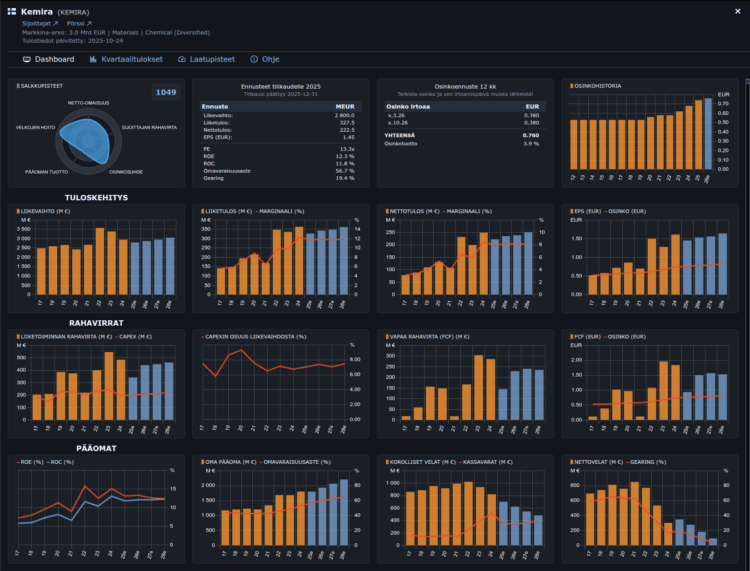Click the Vapaa rahavirta (FCF) legend marker
The height and width of the screenshot is (571, 750).
(x=385, y=337)
